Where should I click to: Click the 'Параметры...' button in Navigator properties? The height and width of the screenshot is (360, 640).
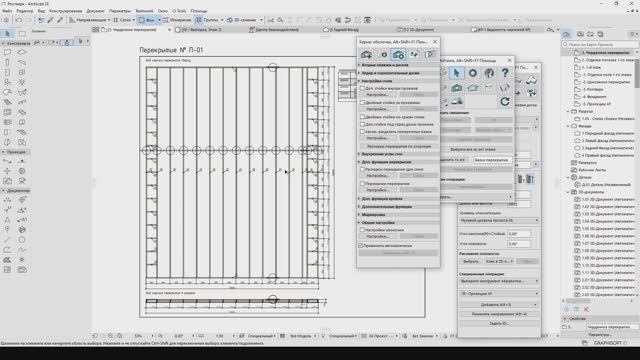[x=600, y=335]
